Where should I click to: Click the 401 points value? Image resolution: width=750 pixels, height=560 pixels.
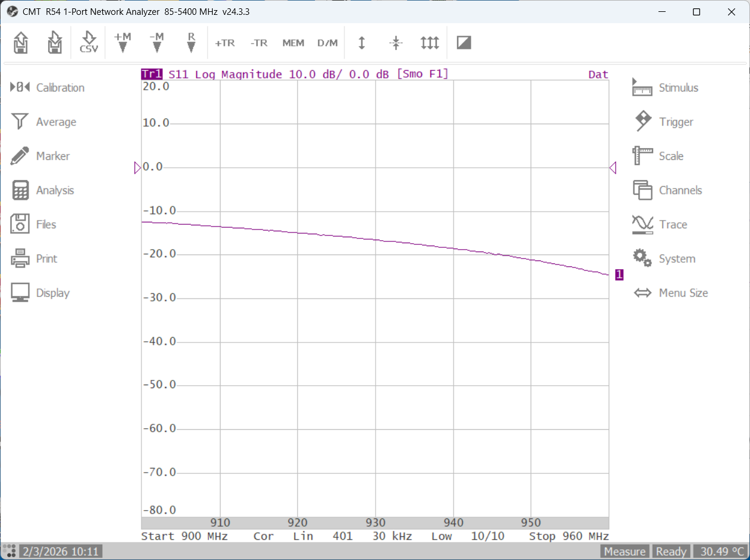342,536
